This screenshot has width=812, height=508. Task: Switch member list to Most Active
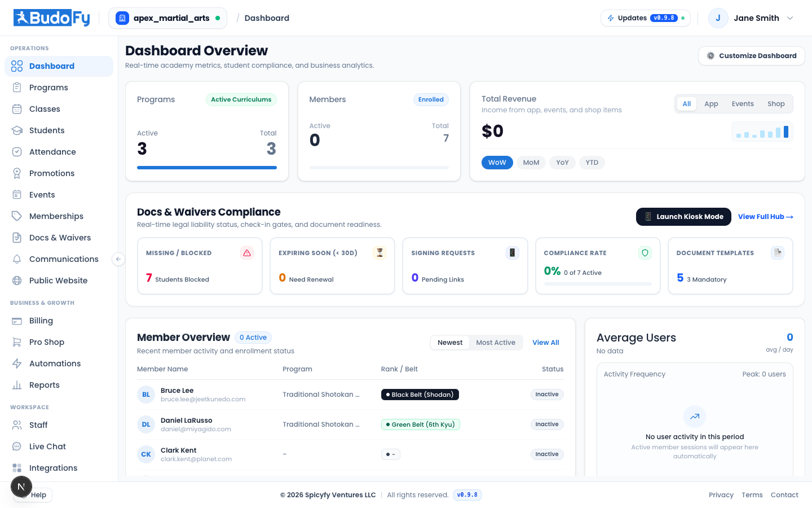(496, 343)
